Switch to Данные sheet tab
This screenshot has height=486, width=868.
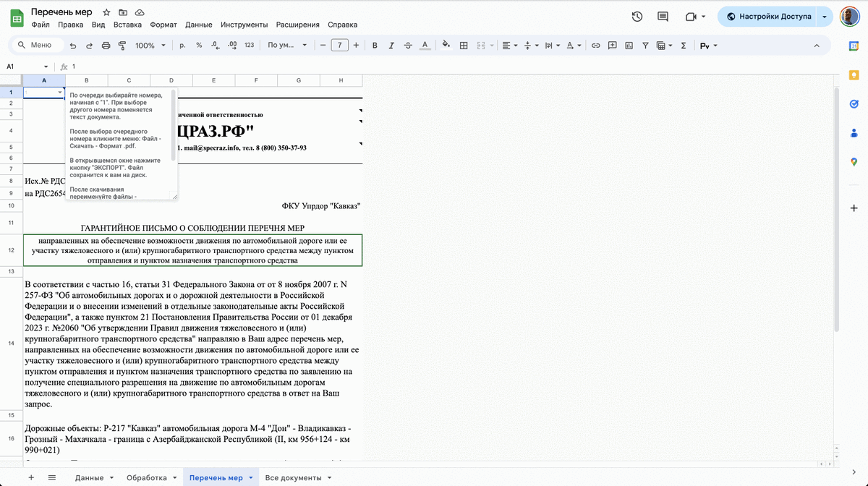(94, 477)
